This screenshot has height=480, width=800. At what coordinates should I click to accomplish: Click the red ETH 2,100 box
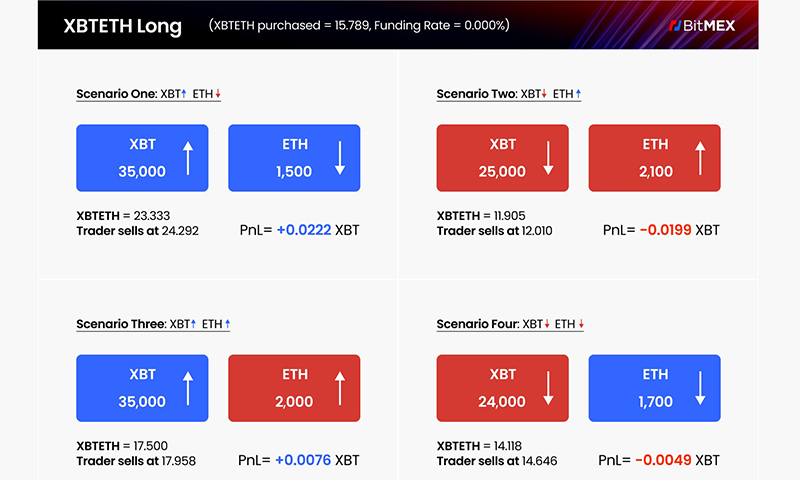point(655,158)
